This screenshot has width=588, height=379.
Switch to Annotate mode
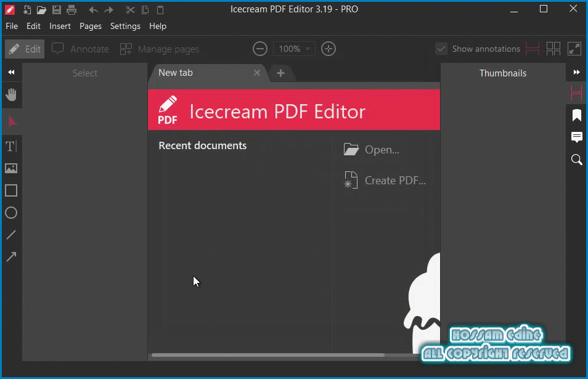click(x=80, y=49)
